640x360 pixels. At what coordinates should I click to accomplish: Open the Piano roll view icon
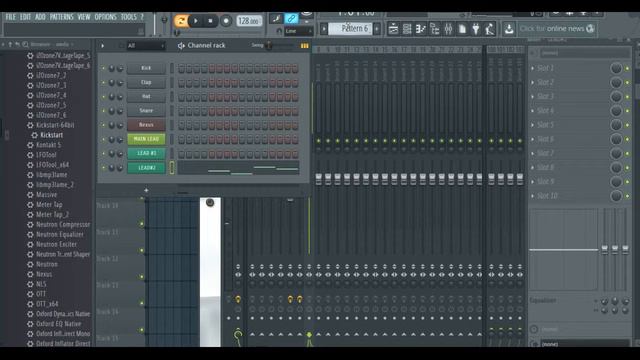coord(421,29)
